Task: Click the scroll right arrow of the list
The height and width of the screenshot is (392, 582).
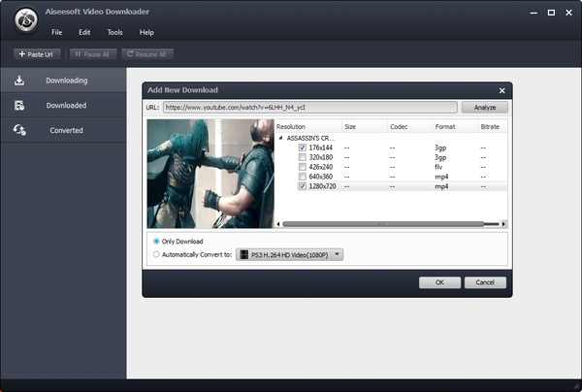Action: click(503, 224)
